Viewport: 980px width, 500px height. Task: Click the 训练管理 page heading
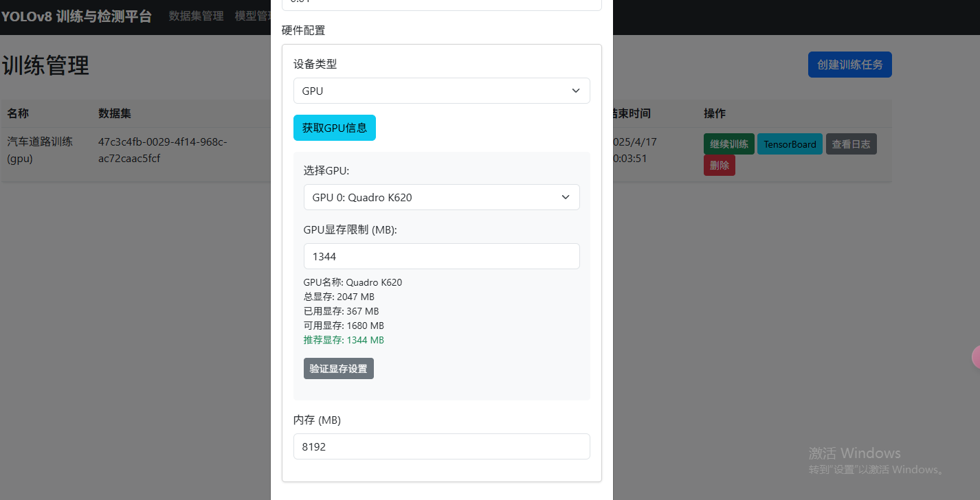[x=46, y=65]
